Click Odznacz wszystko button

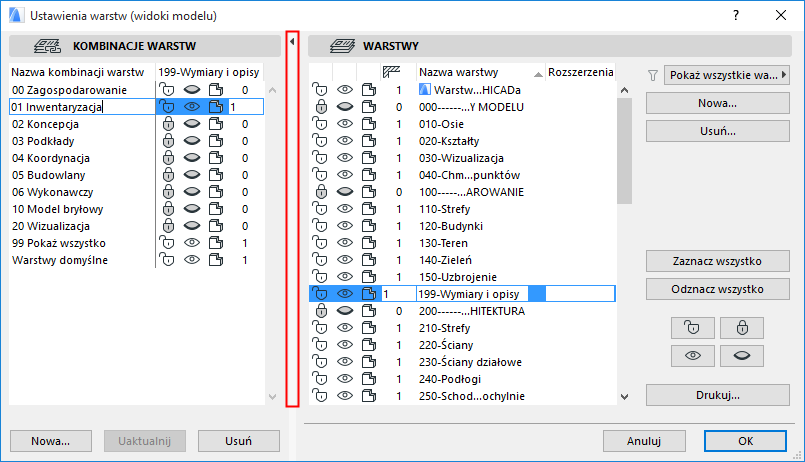tap(717, 289)
